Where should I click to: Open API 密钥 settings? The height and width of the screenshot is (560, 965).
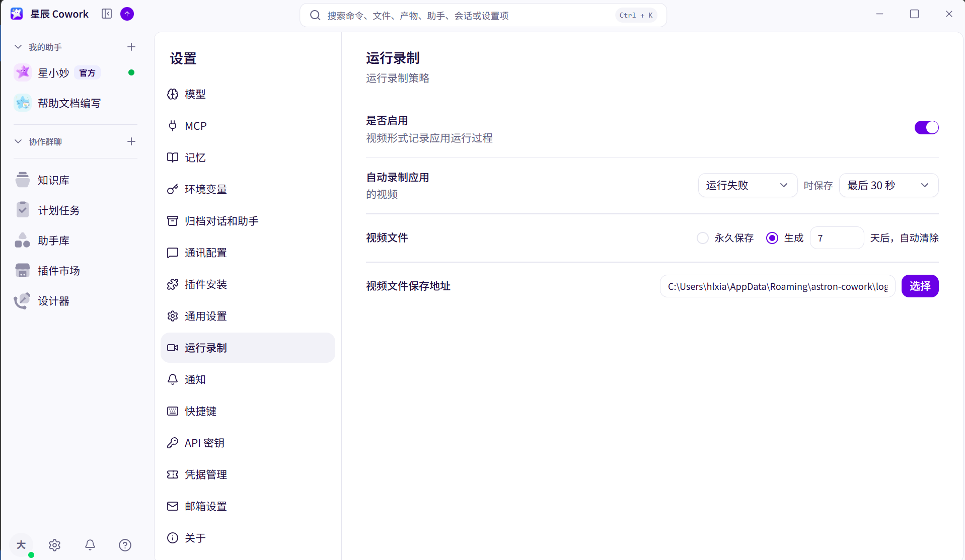[x=248, y=443]
